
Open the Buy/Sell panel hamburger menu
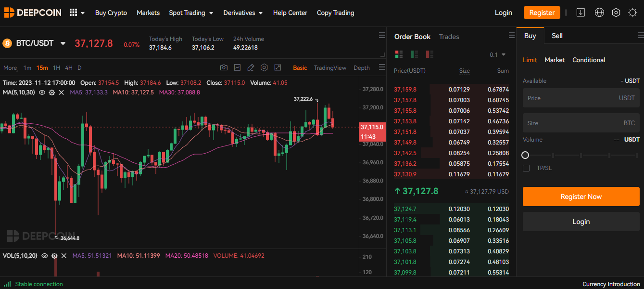click(x=641, y=35)
